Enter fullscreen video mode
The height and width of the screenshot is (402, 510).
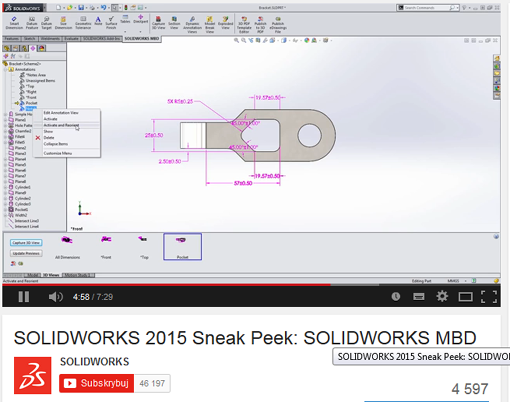(x=489, y=297)
